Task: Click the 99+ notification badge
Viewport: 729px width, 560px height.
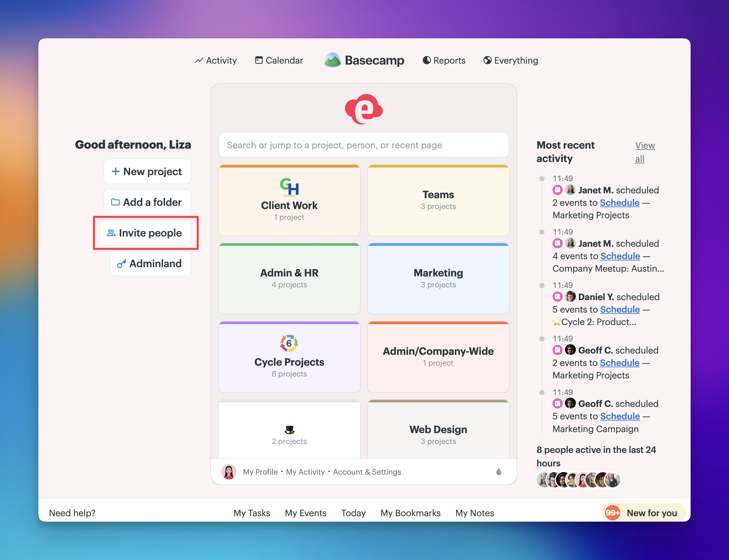Action: pos(613,513)
